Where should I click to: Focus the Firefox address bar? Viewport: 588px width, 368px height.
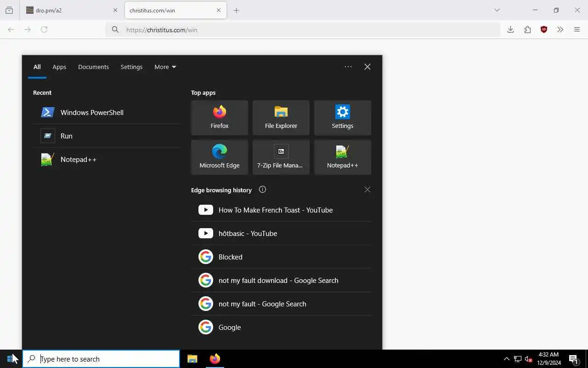tap(303, 29)
